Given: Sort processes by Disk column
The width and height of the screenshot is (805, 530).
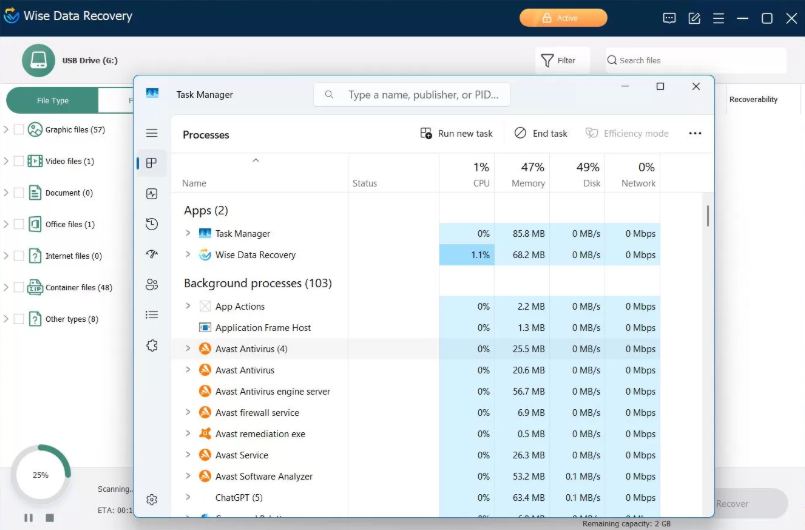Looking at the screenshot, I should 577,175.
